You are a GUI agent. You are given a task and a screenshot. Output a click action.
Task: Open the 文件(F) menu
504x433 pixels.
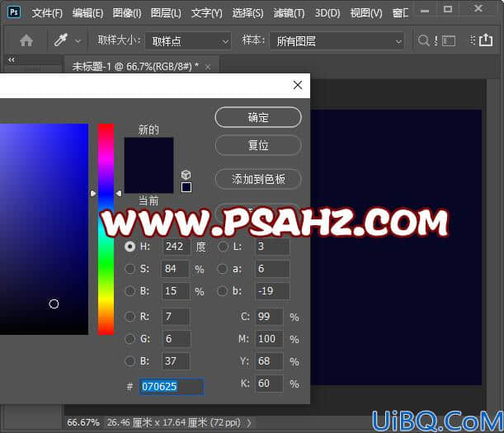[47, 13]
